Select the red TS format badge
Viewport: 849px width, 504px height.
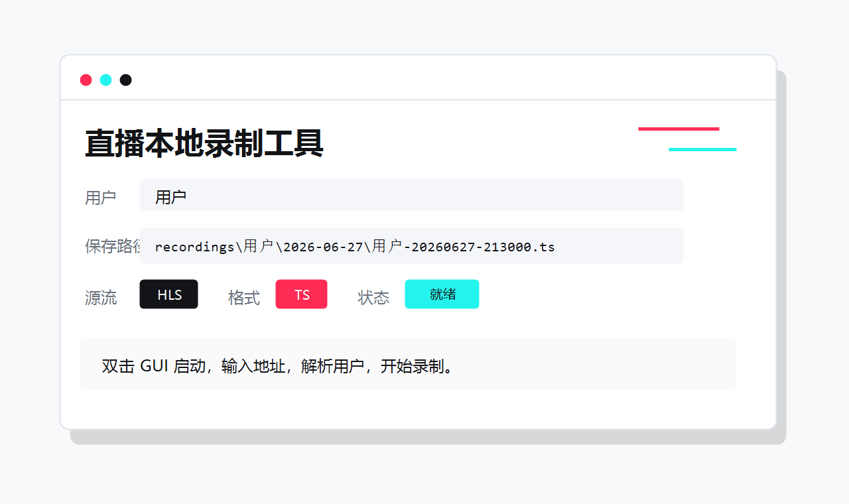click(x=301, y=294)
